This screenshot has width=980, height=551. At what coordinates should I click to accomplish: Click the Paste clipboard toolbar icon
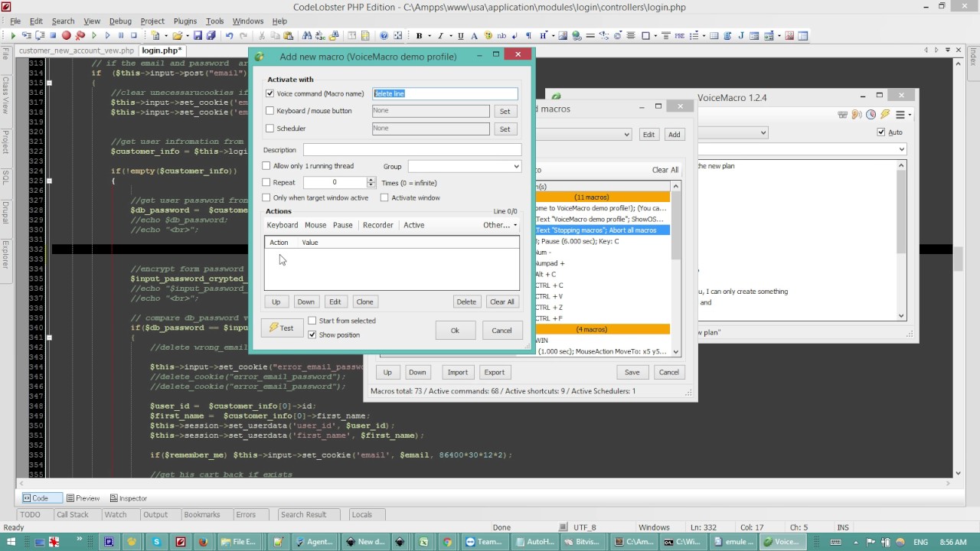(289, 35)
